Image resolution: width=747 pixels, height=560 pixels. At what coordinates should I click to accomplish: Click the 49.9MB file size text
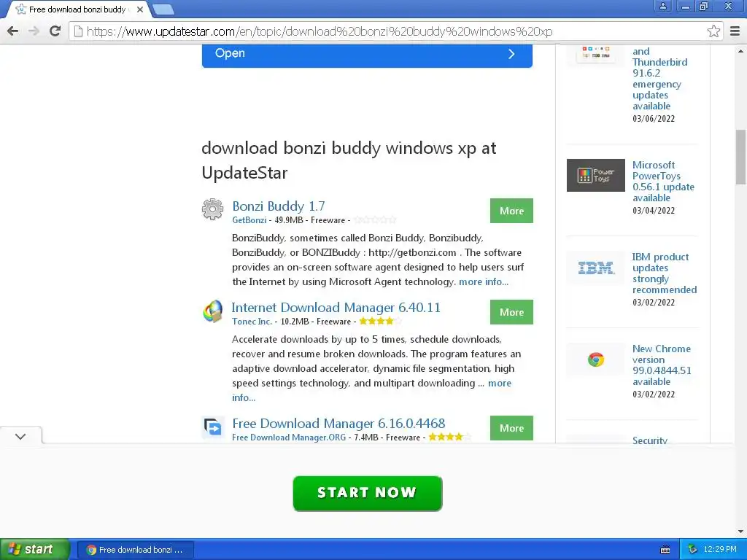(289, 220)
